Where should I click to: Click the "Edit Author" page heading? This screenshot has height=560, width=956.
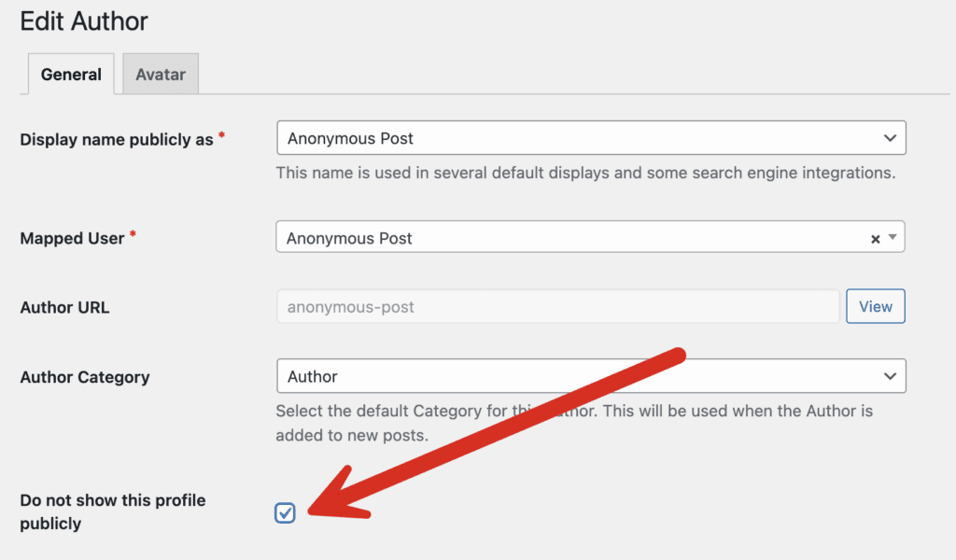pyautogui.click(x=84, y=21)
